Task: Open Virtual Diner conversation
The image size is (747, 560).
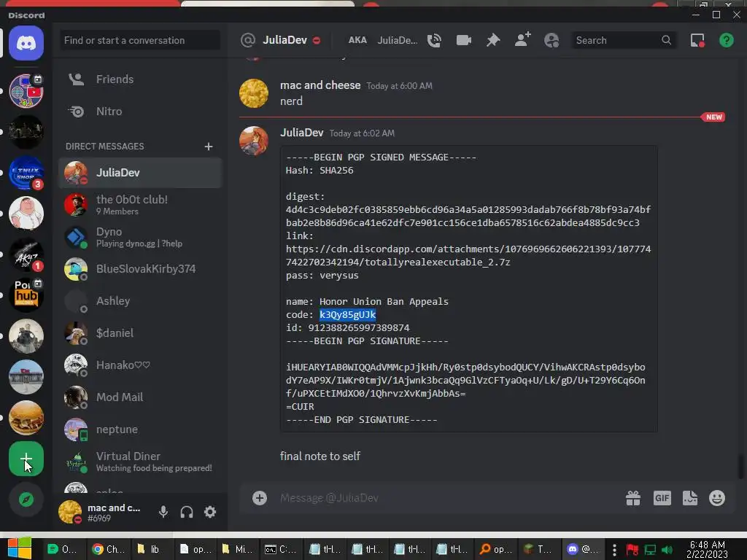Action: pos(141,462)
